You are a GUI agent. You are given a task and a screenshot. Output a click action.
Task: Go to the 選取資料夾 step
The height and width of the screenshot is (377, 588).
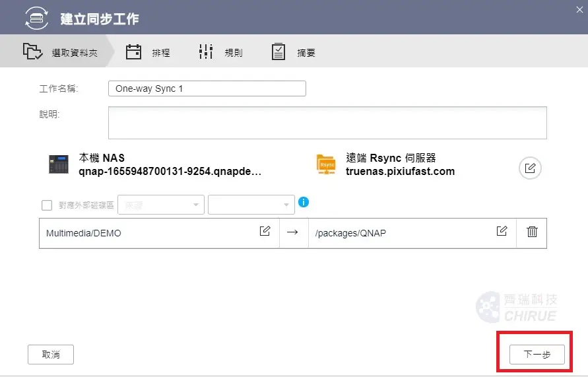pyautogui.click(x=56, y=51)
